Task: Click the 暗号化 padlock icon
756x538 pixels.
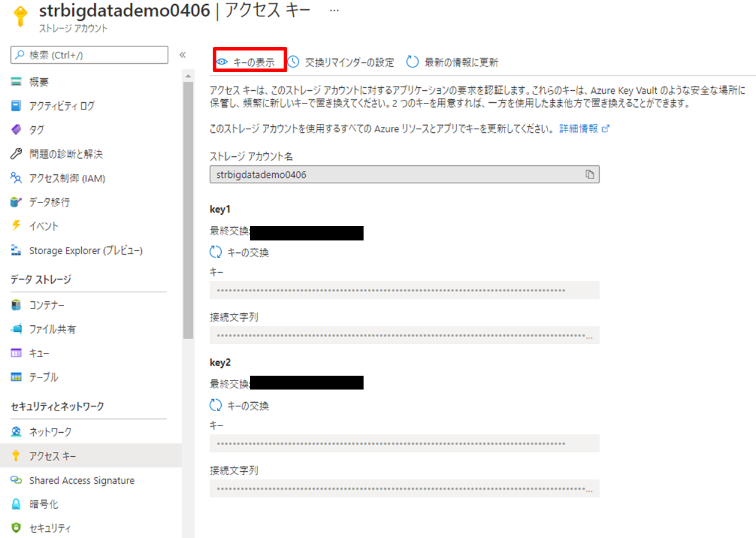Action: coord(16,504)
